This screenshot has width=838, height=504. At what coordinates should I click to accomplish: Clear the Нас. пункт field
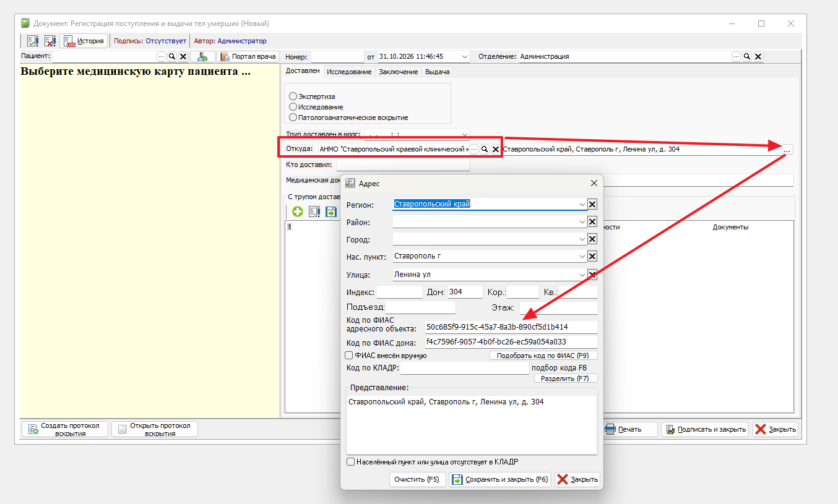(x=592, y=257)
